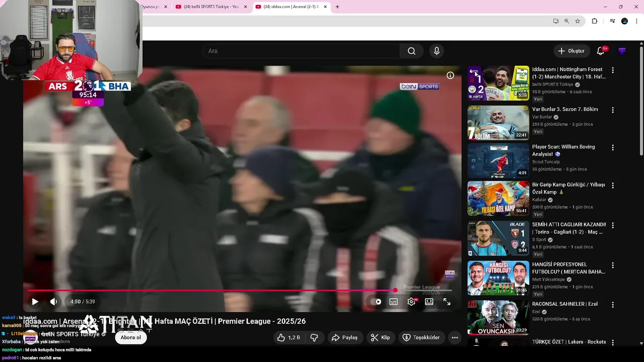Like the video (1,2 B)
The width and height of the screenshot is (644, 362).
pyautogui.click(x=289, y=338)
